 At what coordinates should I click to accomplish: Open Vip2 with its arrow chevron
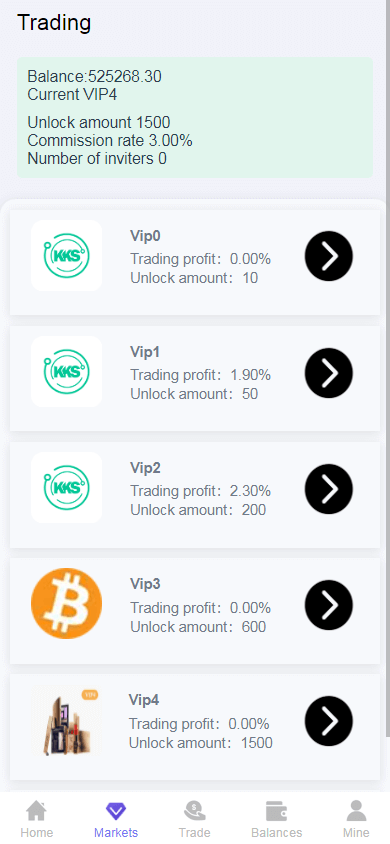pos(329,489)
